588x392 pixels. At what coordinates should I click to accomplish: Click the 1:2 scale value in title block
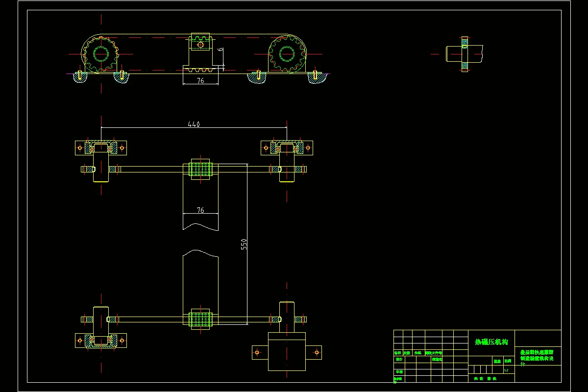click(x=506, y=370)
